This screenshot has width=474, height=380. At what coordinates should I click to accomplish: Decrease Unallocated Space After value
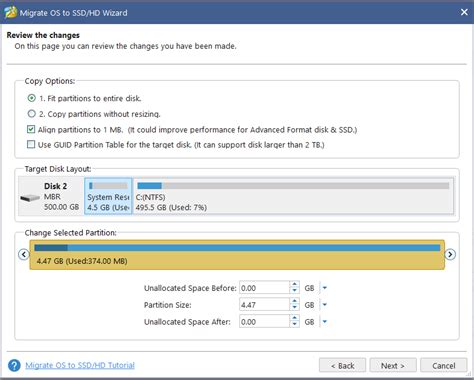[294, 325]
